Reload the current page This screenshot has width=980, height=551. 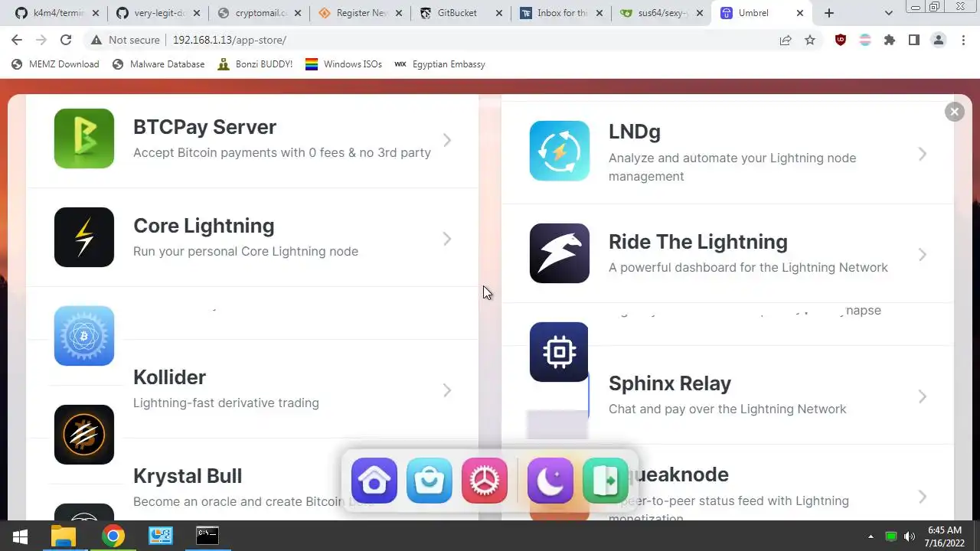tap(66, 40)
